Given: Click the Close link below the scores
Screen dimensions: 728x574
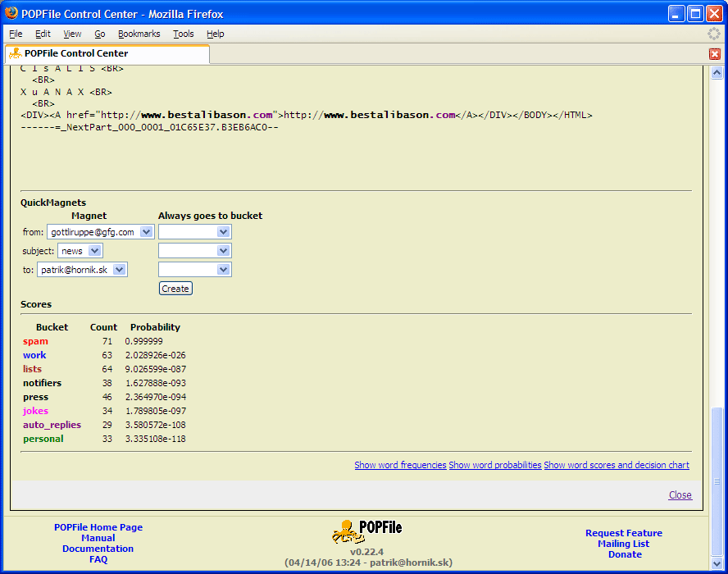Looking at the screenshot, I should [680, 495].
